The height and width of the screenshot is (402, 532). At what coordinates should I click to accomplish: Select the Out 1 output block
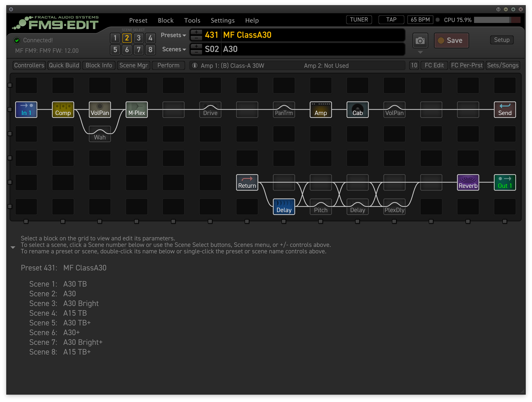pos(505,182)
